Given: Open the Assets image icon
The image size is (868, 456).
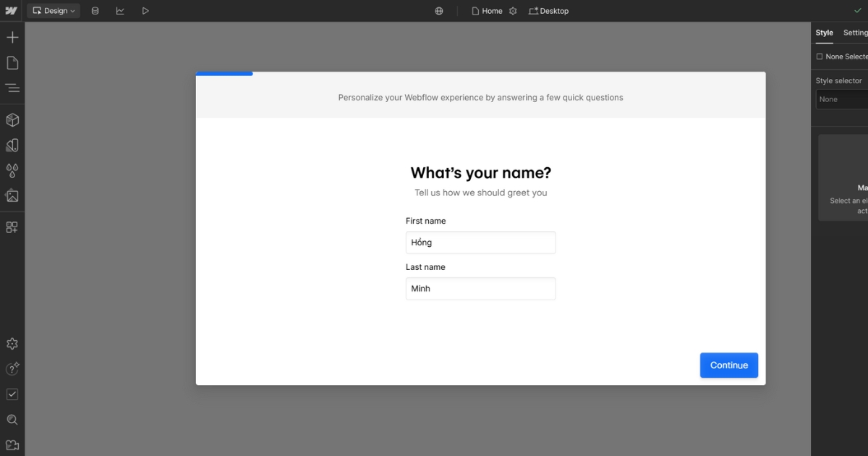Looking at the screenshot, I should click(12, 196).
